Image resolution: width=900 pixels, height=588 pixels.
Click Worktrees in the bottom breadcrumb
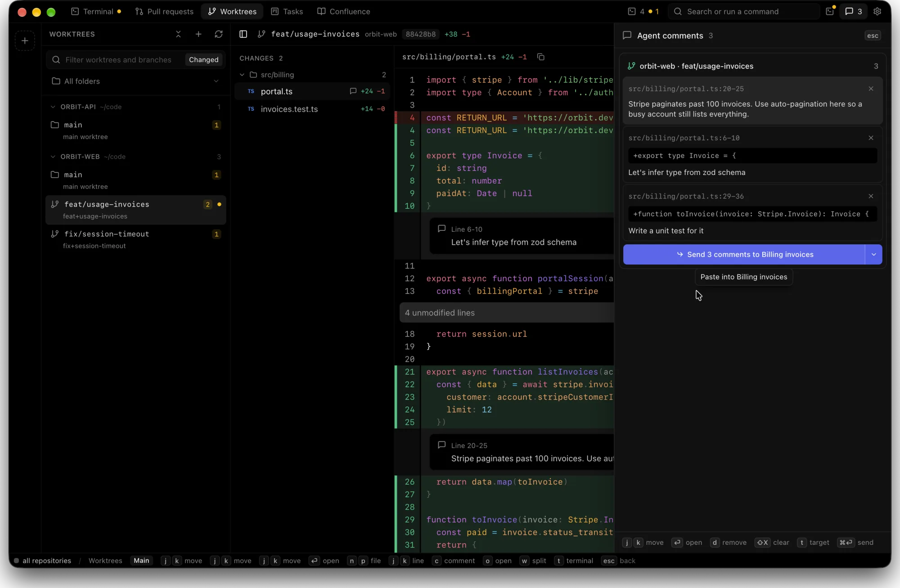pos(105,561)
